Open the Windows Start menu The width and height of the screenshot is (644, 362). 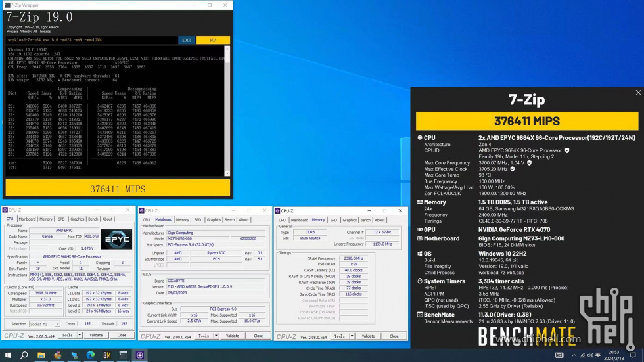point(8,355)
